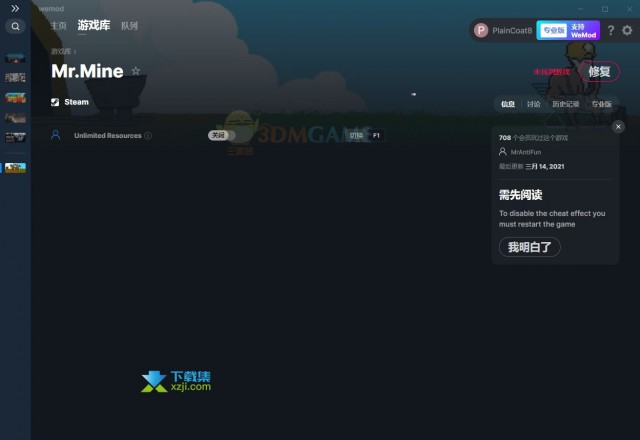Click the 修复 fix button
This screenshot has width=640, height=440.
tap(599, 72)
